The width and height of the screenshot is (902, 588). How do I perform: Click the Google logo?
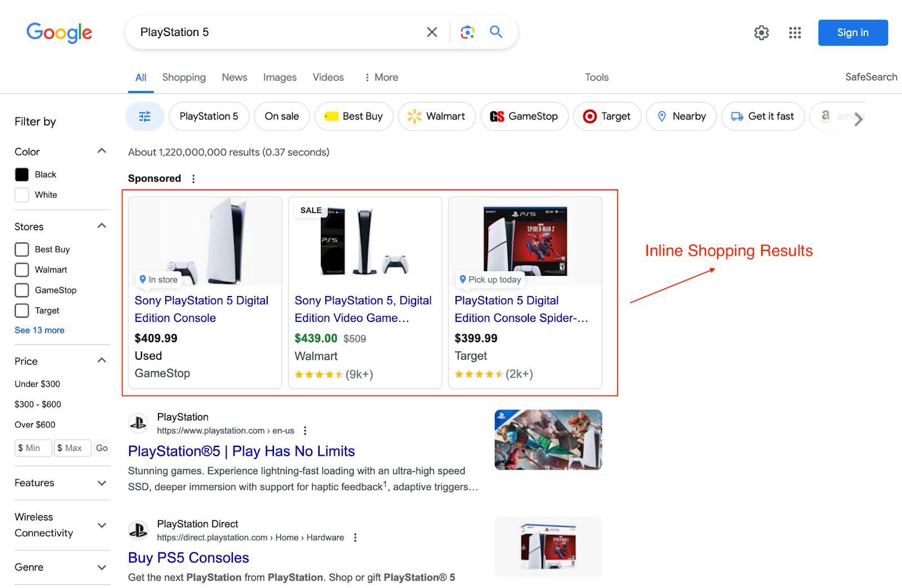[x=59, y=33]
